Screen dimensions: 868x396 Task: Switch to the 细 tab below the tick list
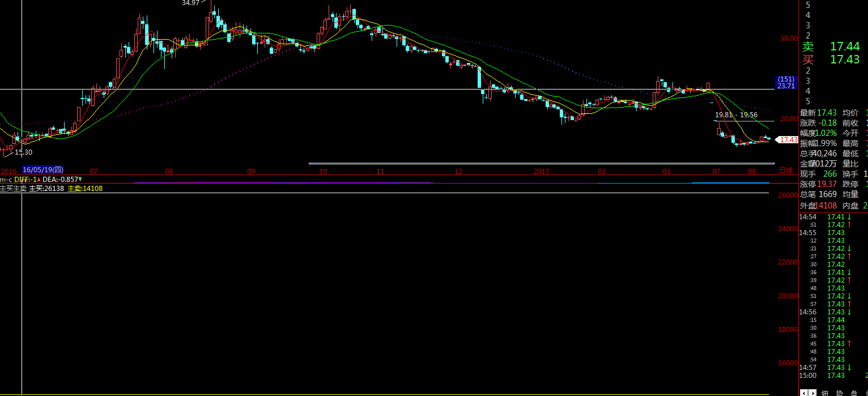825,393
